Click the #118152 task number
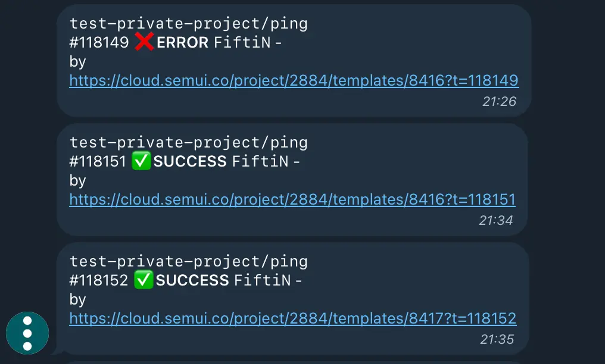 [99, 280]
